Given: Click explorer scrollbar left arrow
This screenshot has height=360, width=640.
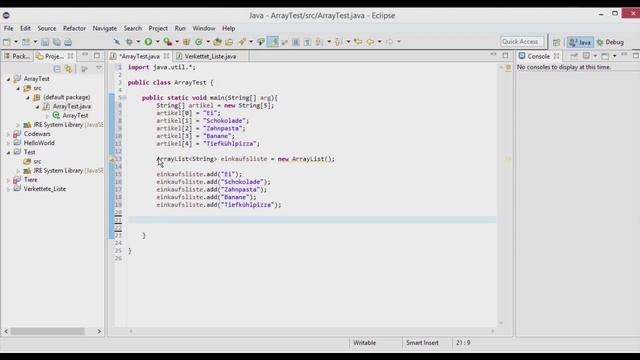Looking at the screenshot, I should (6, 331).
